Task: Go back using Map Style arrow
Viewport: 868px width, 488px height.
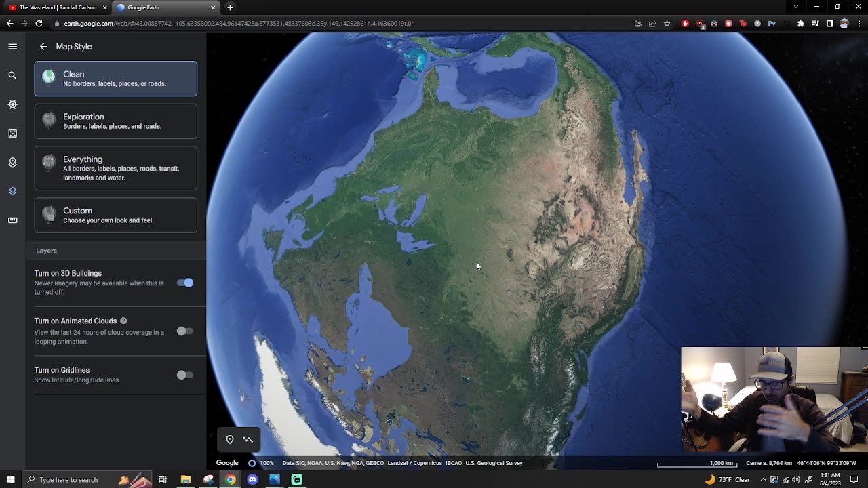Action: click(x=43, y=47)
